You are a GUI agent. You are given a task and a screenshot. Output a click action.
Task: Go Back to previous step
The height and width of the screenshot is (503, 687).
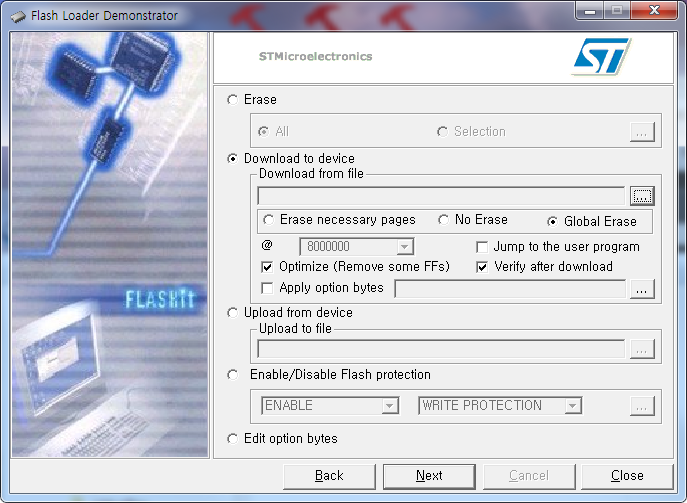[329, 476]
